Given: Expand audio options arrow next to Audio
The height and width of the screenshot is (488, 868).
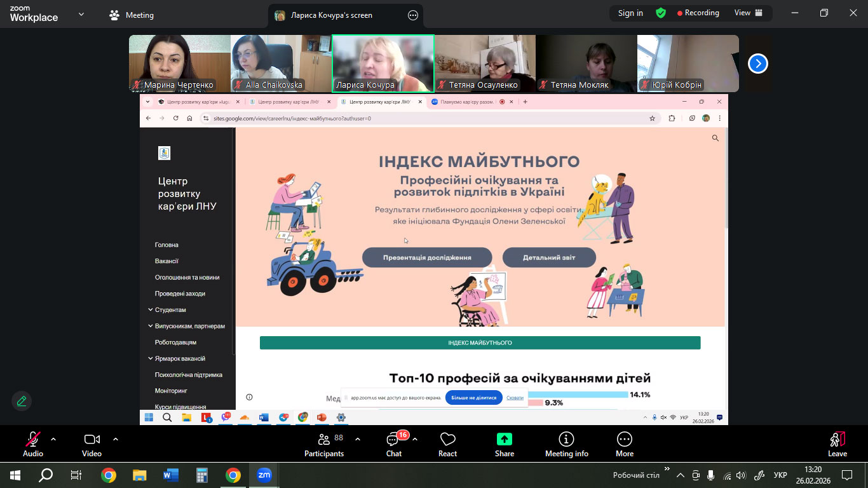Looking at the screenshot, I should (x=53, y=439).
